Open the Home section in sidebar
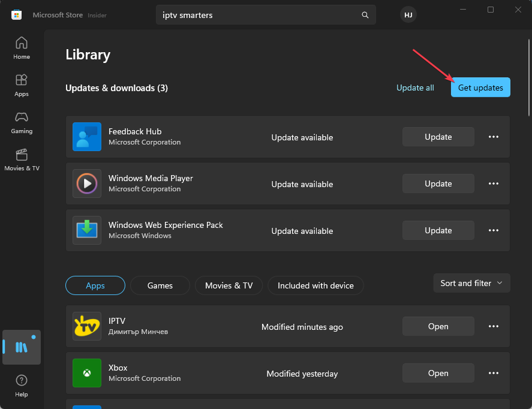532x409 pixels. 22,48
